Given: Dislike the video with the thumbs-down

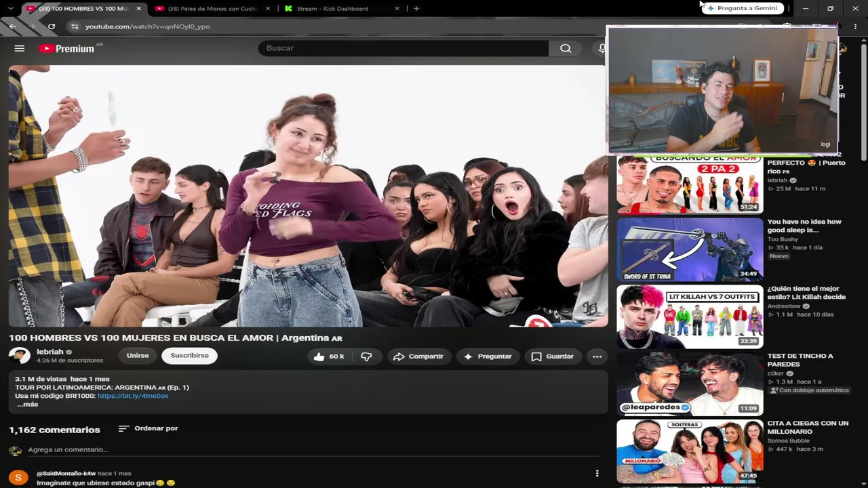Looking at the screenshot, I should (x=366, y=357).
